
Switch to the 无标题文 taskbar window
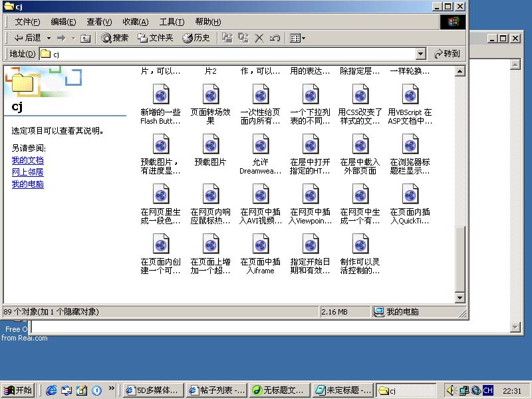pos(280,390)
